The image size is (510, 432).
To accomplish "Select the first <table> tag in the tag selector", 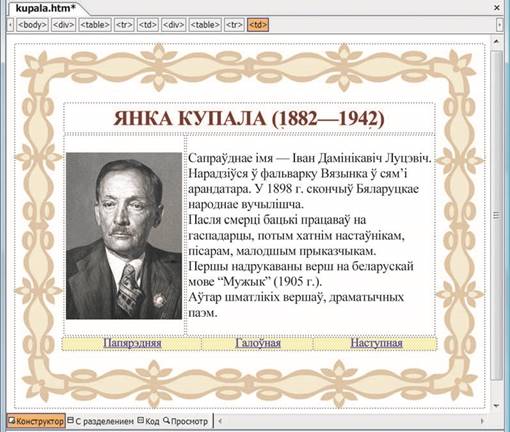I will (x=95, y=25).
